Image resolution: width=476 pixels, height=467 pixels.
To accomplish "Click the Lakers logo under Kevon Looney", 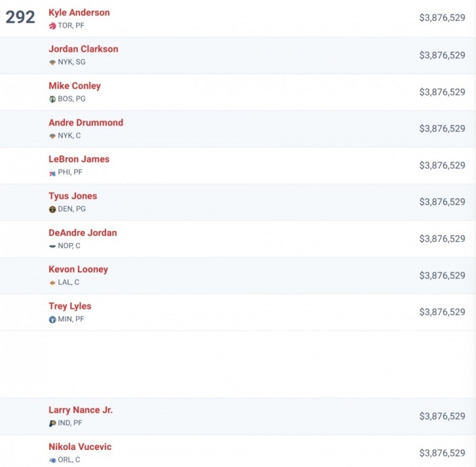I will pos(53,283).
